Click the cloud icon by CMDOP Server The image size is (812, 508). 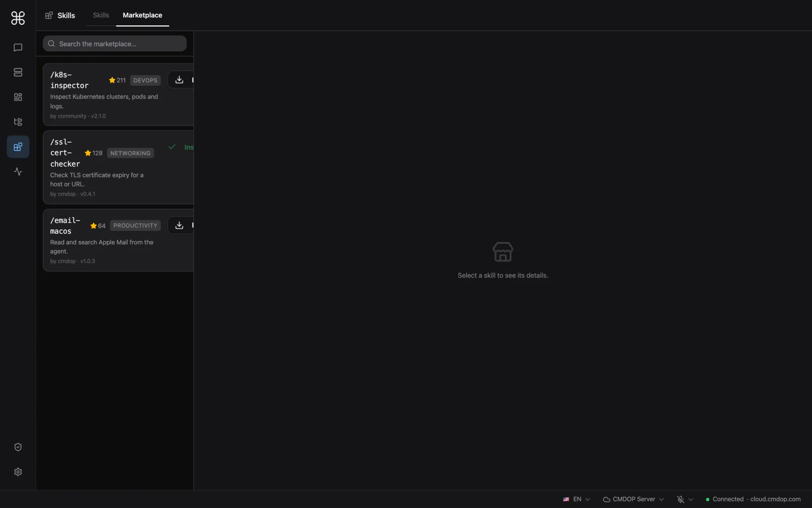[606, 499]
